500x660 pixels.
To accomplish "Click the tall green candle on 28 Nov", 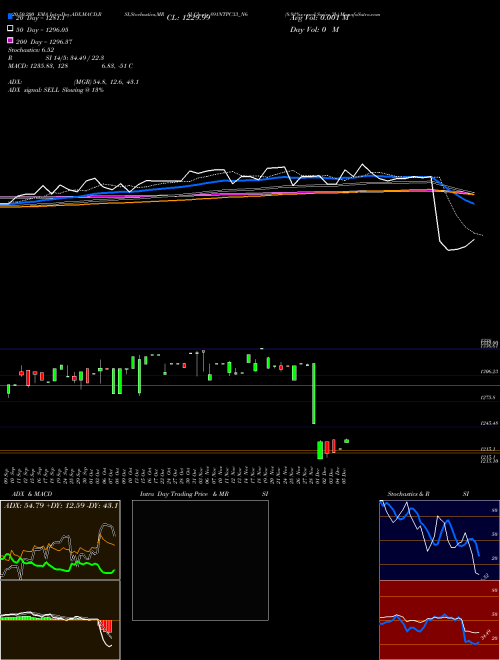I will point(314,393).
